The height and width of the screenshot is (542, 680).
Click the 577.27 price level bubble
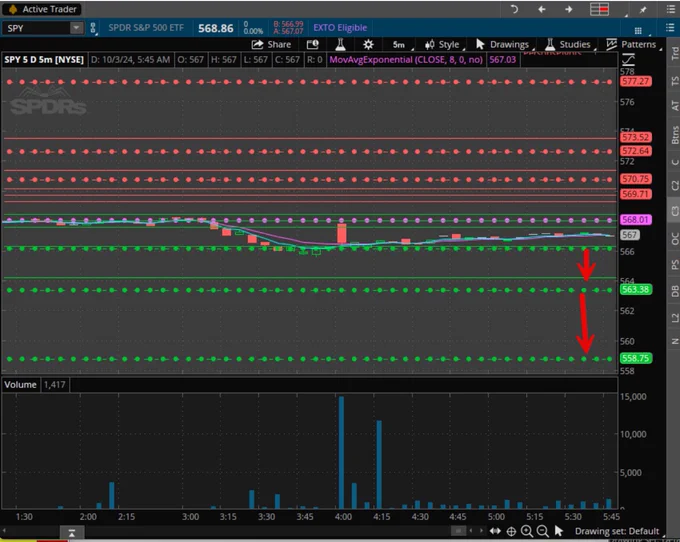click(x=636, y=81)
